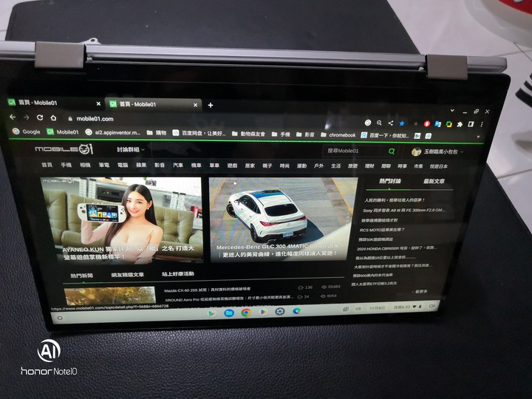Image resolution: width=532 pixels, height=399 pixels.
Task: Show more bookmarks with the overflow chevron
Action: pos(478,137)
